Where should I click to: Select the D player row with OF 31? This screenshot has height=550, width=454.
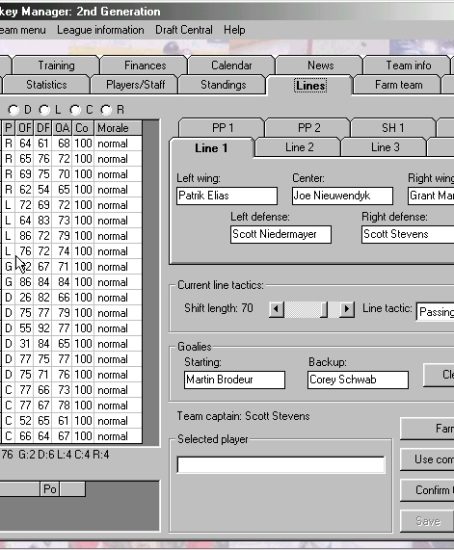[x=72, y=344]
